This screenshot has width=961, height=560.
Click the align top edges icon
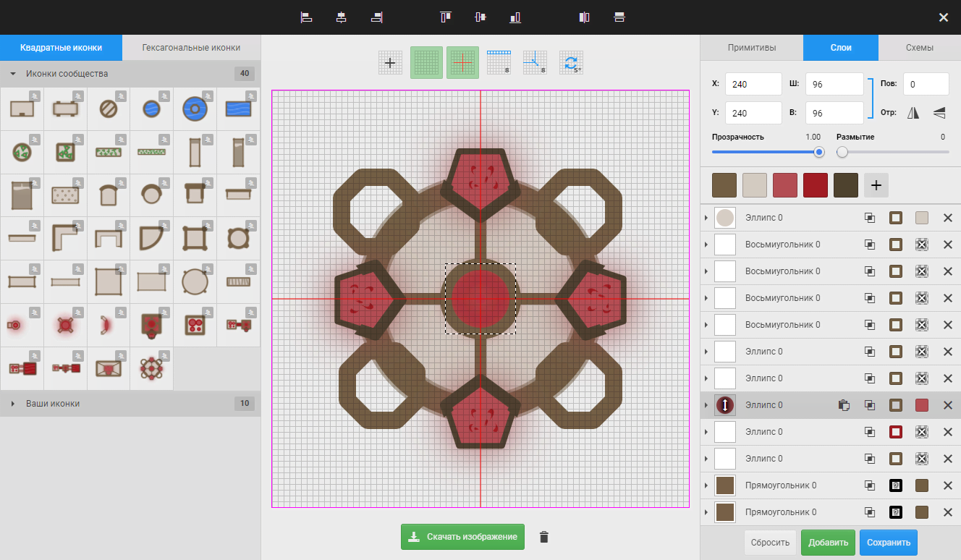pyautogui.click(x=446, y=17)
